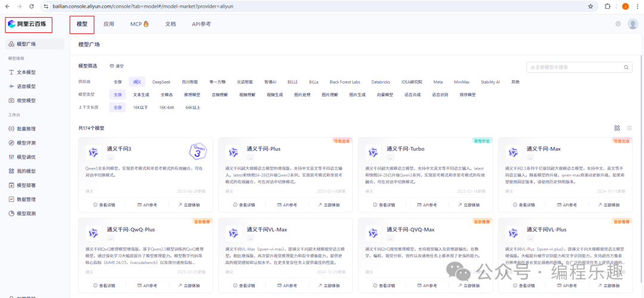Select 全部 in the 供应商 filter row

(x=117, y=82)
